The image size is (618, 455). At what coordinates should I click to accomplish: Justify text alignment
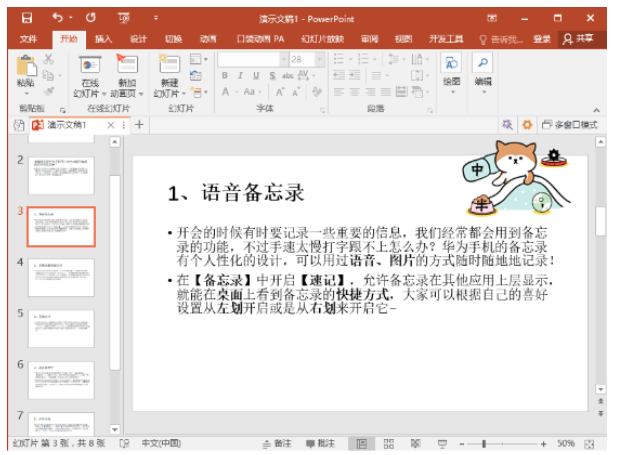pos(386,92)
